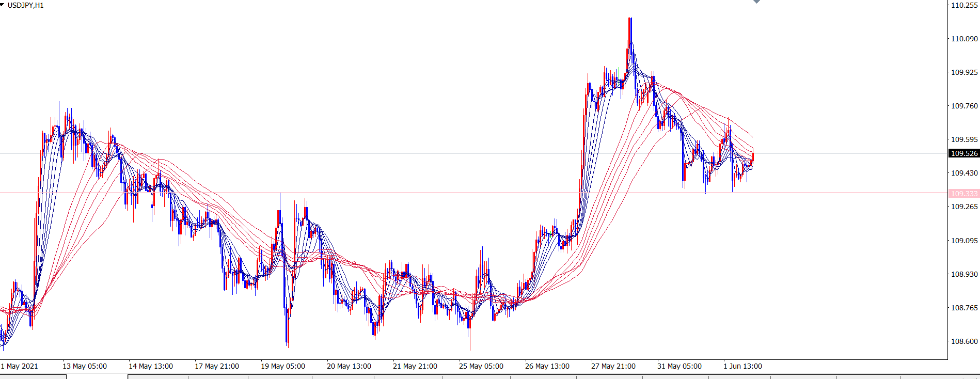Click the pink 109.333 price level label

click(x=964, y=194)
